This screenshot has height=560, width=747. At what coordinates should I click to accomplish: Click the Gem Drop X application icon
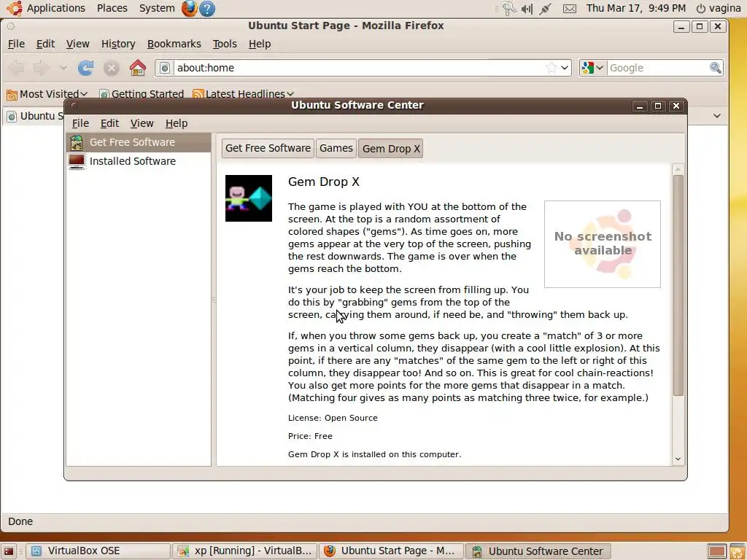(x=249, y=198)
